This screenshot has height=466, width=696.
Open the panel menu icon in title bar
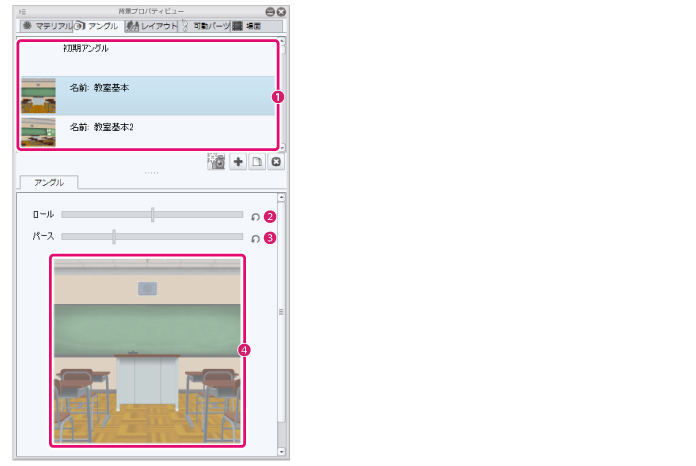coord(23,12)
